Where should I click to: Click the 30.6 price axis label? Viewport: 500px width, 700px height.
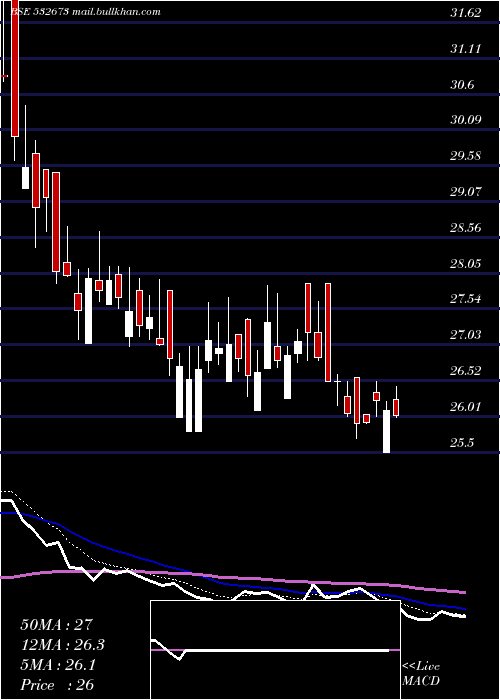(463, 84)
